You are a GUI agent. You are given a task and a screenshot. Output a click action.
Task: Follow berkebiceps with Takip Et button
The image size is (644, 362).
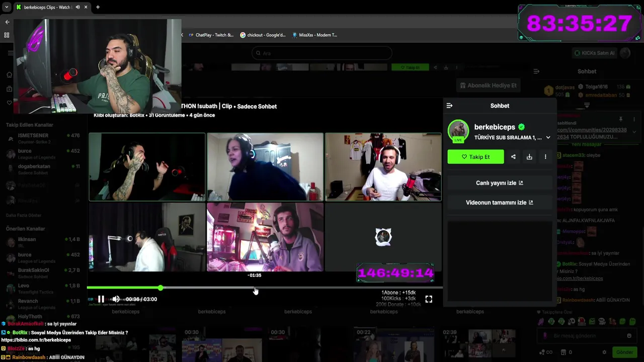(x=475, y=157)
